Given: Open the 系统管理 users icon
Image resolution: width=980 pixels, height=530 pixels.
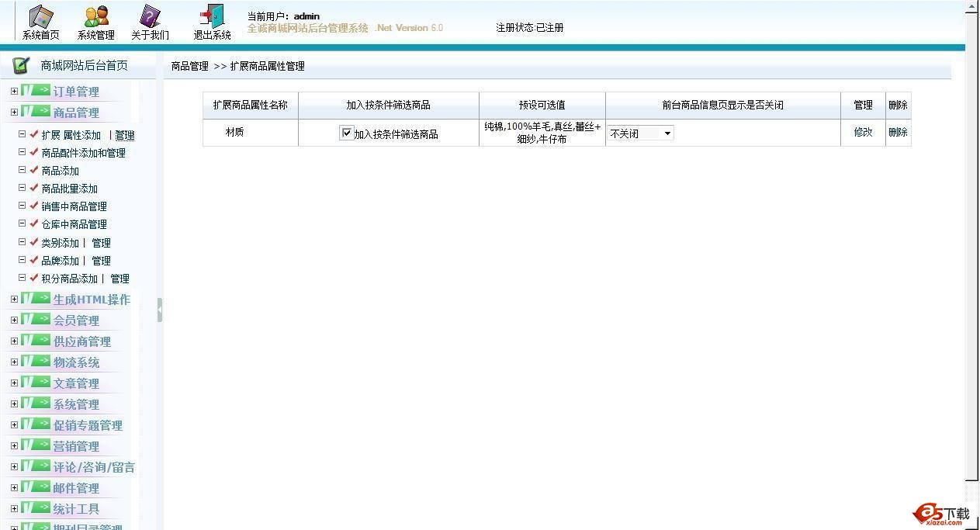Looking at the screenshot, I should tap(96, 17).
